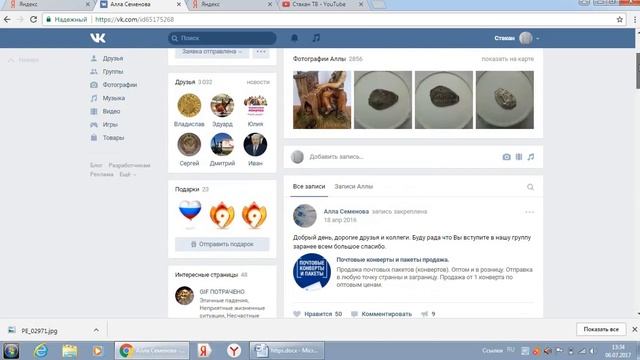640x360 pixels.
Task: Open friend Юлия's avatar
Action: click(x=255, y=105)
